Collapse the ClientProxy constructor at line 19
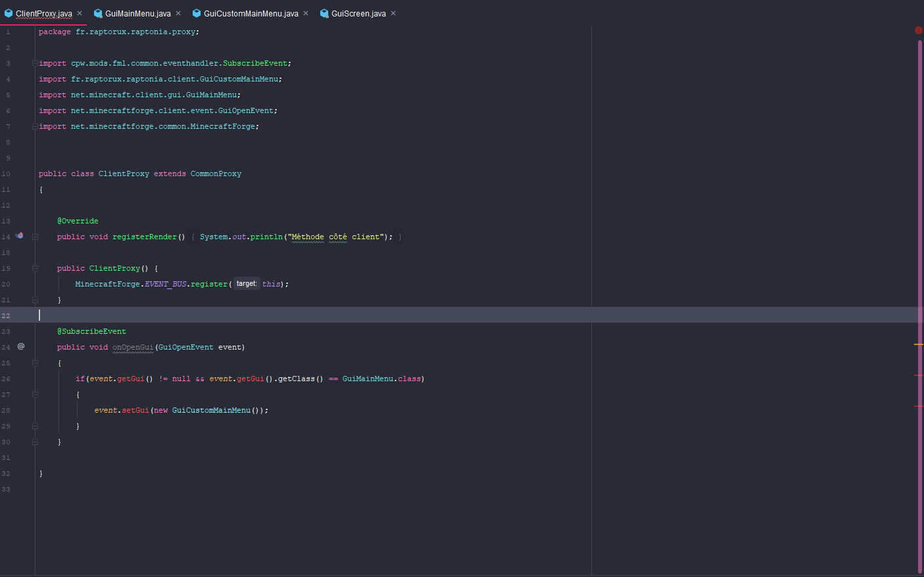 [x=35, y=268]
